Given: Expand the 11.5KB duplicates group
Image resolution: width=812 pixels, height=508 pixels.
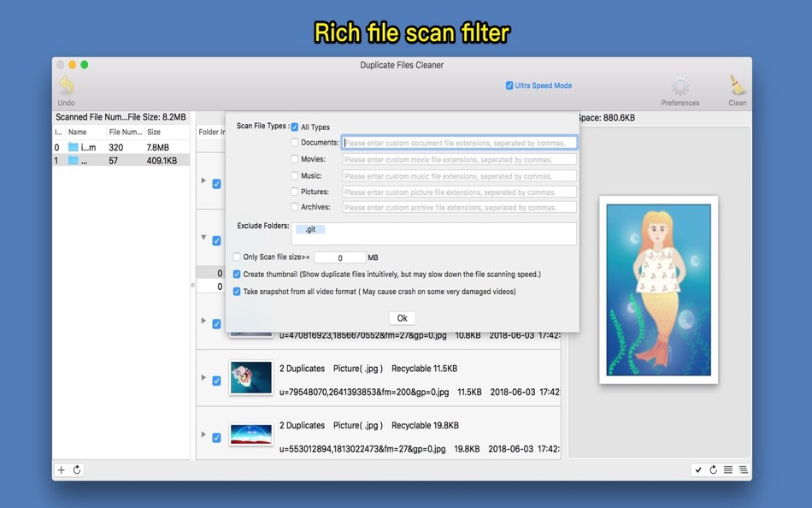Looking at the screenshot, I should click(x=203, y=377).
